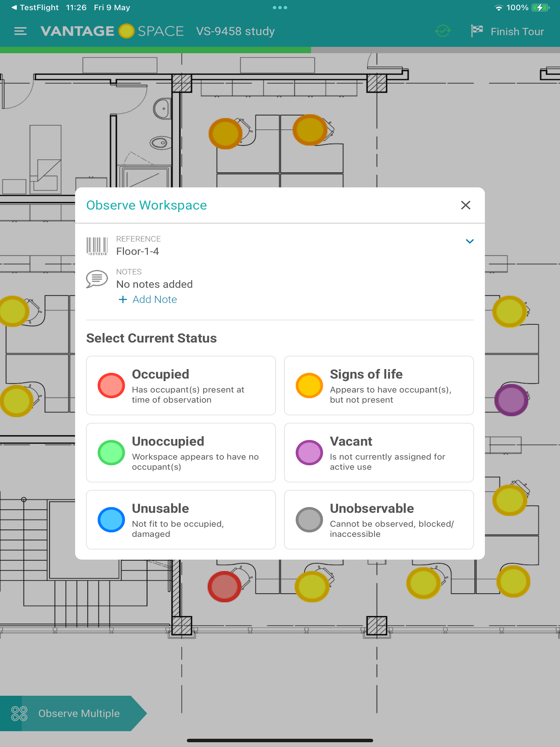Select the Signs of life status
Screen dimensions: 560x747
(x=379, y=385)
